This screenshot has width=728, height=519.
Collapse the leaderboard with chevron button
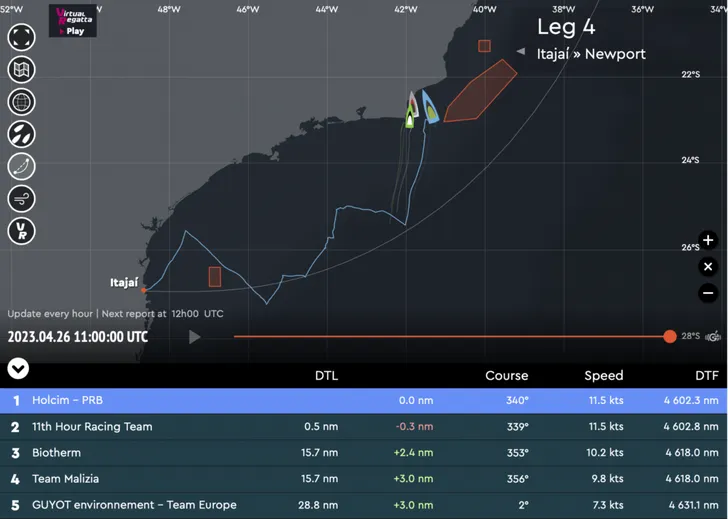pyautogui.click(x=17, y=369)
